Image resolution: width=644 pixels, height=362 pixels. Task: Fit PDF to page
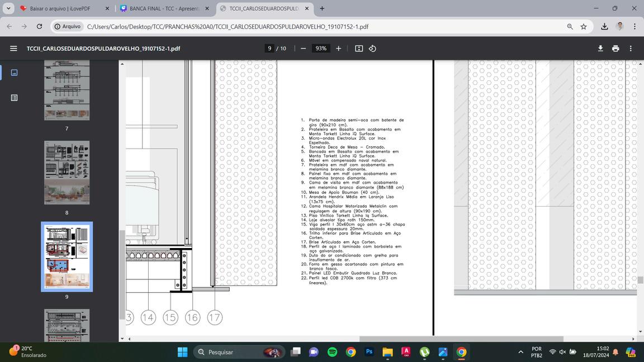coord(358,49)
